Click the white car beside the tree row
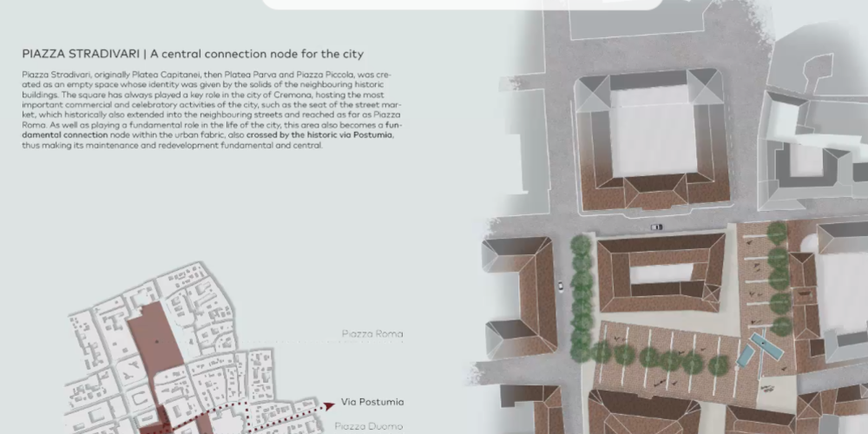Viewport: 868px width, 434px height. coord(562,286)
